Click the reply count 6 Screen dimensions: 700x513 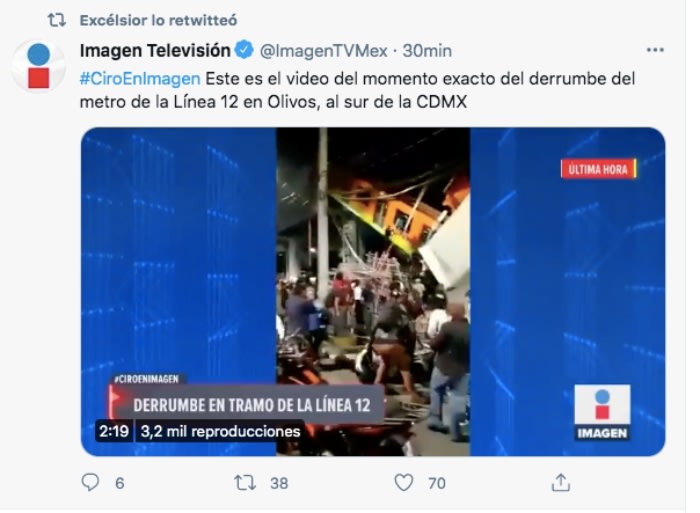(x=120, y=483)
